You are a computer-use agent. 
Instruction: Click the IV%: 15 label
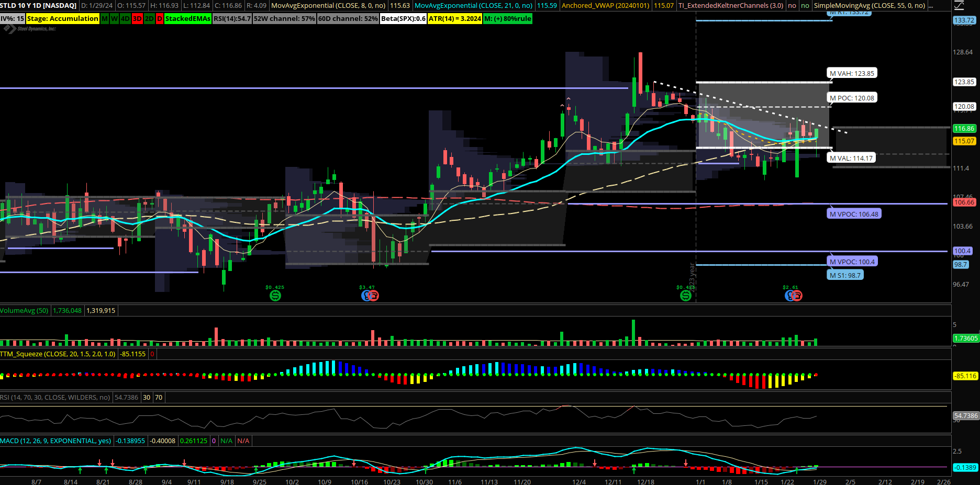(x=13, y=18)
